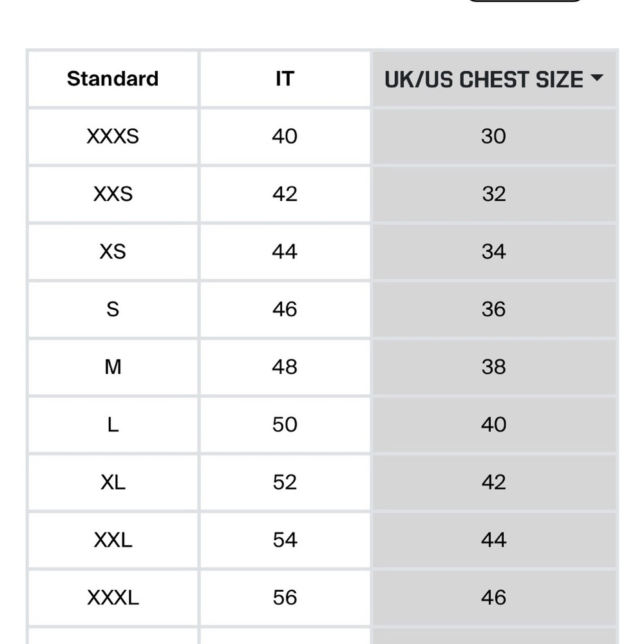Click the UK/US CHEST SIZE column header
Viewport: 644px width, 644px height.
pos(494,79)
